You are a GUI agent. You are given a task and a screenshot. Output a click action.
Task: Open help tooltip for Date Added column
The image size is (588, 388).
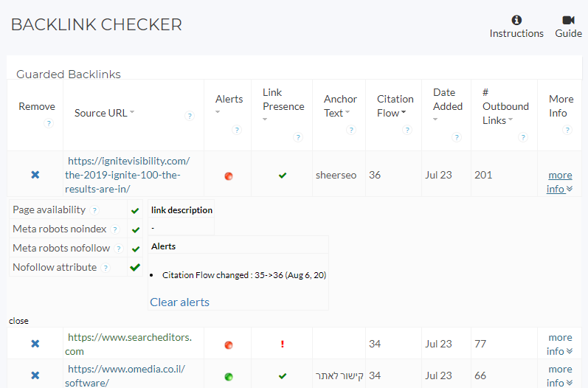click(457, 137)
